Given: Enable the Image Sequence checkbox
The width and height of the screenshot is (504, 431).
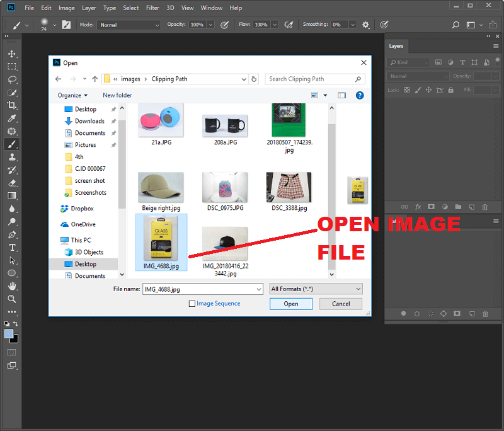Looking at the screenshot, I should (x=192, y=304).
